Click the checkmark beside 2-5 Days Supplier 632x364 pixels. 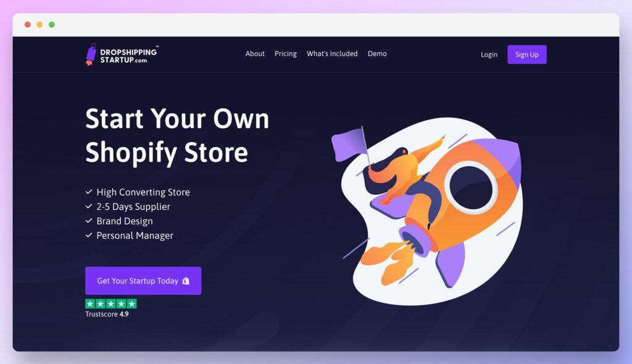[x=89, y=207]
